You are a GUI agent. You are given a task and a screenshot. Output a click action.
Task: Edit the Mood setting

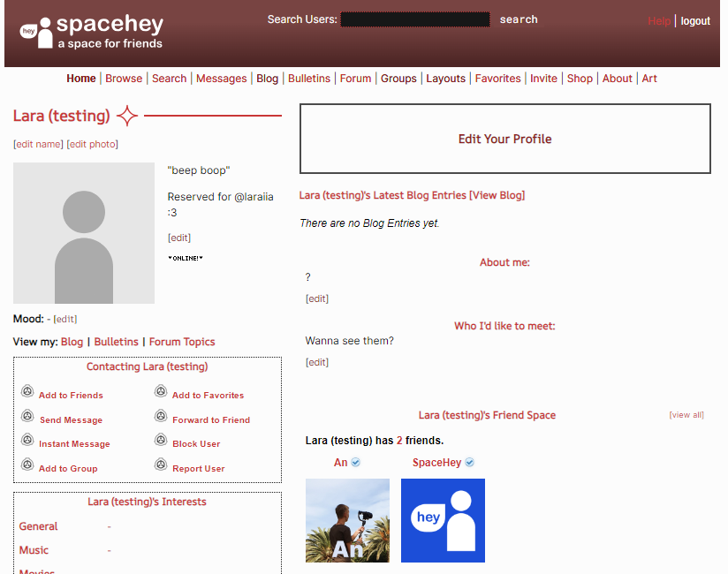[x=65, y=320]
